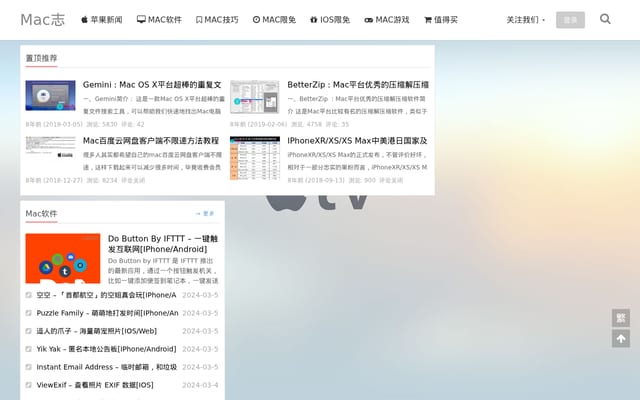Open the Instant Email Address entry

[x=107, y=367]
